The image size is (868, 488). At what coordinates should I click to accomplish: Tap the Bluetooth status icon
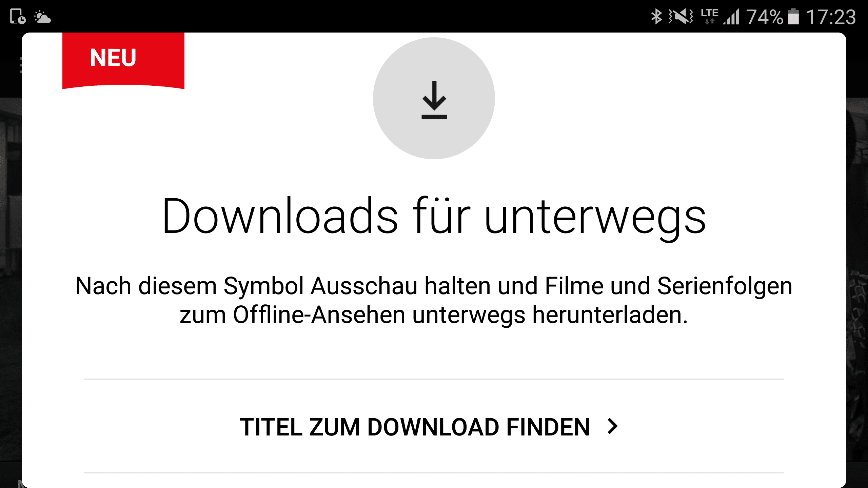(656, 16)
